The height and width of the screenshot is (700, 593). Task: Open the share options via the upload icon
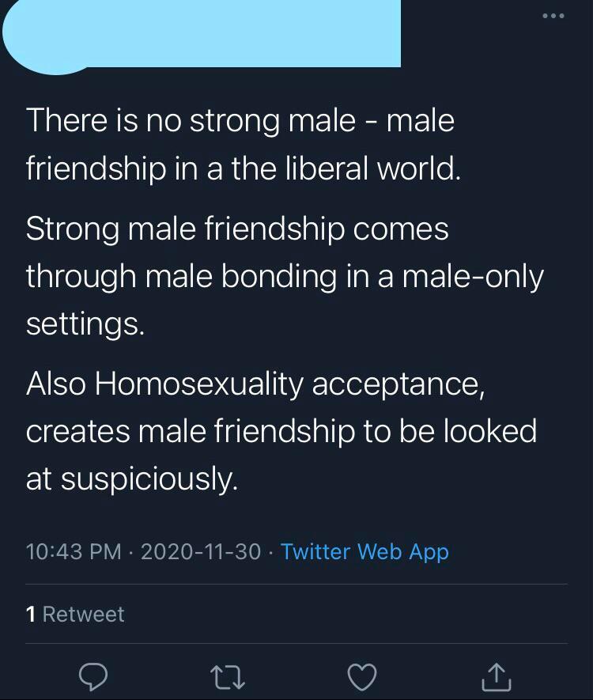point(496,678)
